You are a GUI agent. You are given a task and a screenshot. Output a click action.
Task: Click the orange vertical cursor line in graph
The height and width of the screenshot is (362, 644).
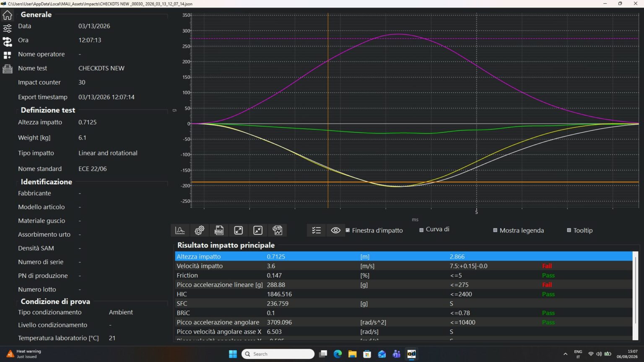(x=328, y=110)
